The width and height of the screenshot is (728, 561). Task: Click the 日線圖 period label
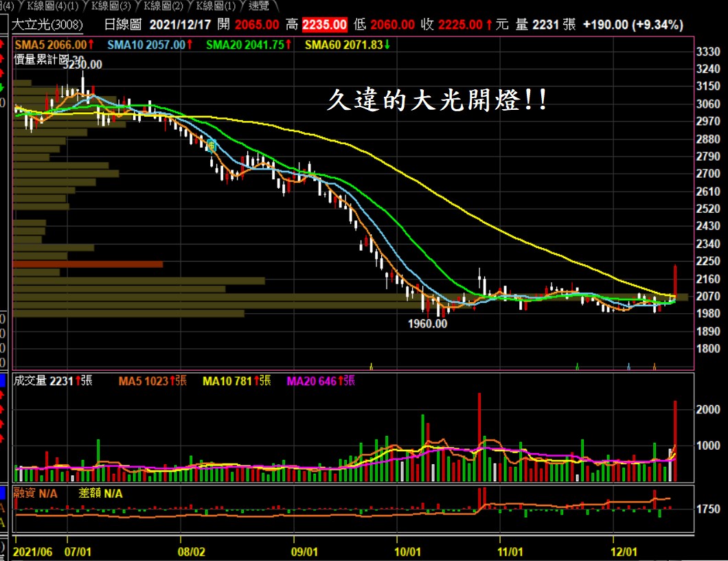[x=122, y=25]
